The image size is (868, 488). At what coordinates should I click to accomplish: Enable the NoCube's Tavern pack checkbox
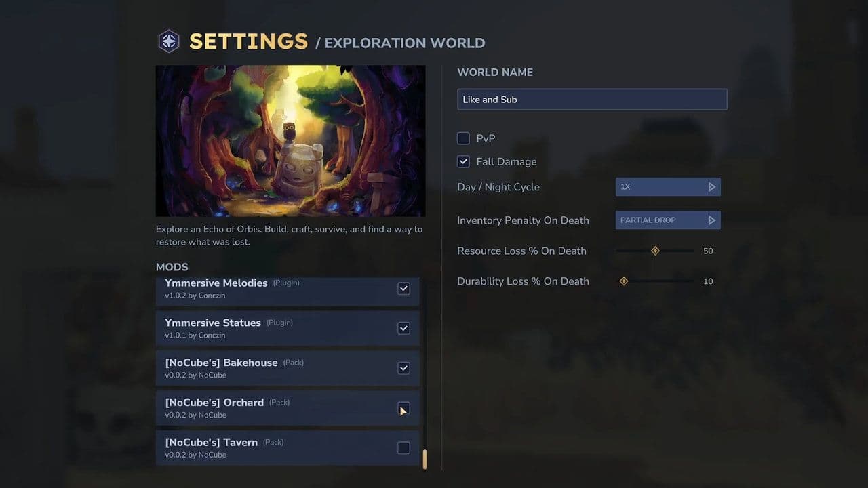pos(403,448)
